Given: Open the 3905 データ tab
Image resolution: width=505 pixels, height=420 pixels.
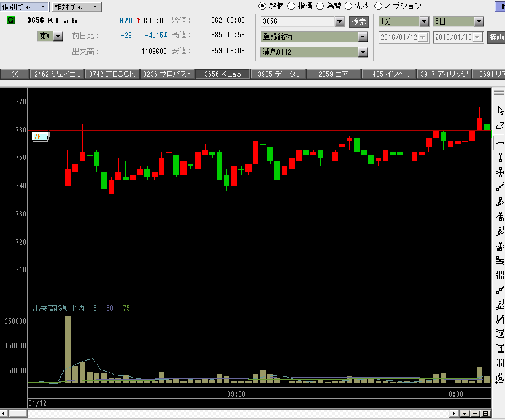Looking at the screenshot, I should [278, 74].
